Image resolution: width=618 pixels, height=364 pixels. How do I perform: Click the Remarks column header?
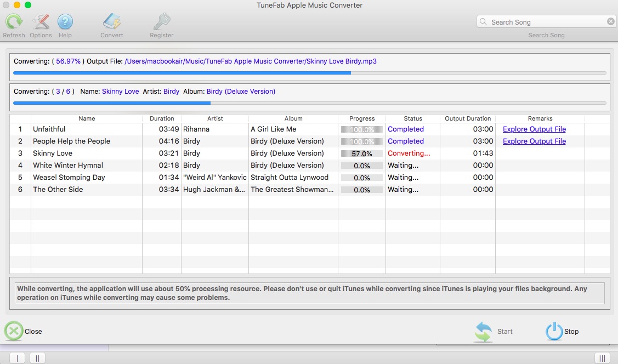tap(540, 118)
